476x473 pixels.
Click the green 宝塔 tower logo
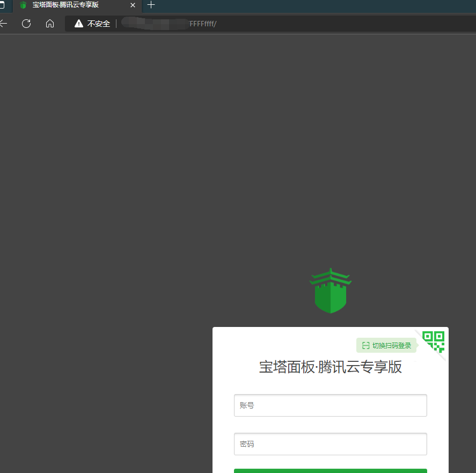(330, 290)
